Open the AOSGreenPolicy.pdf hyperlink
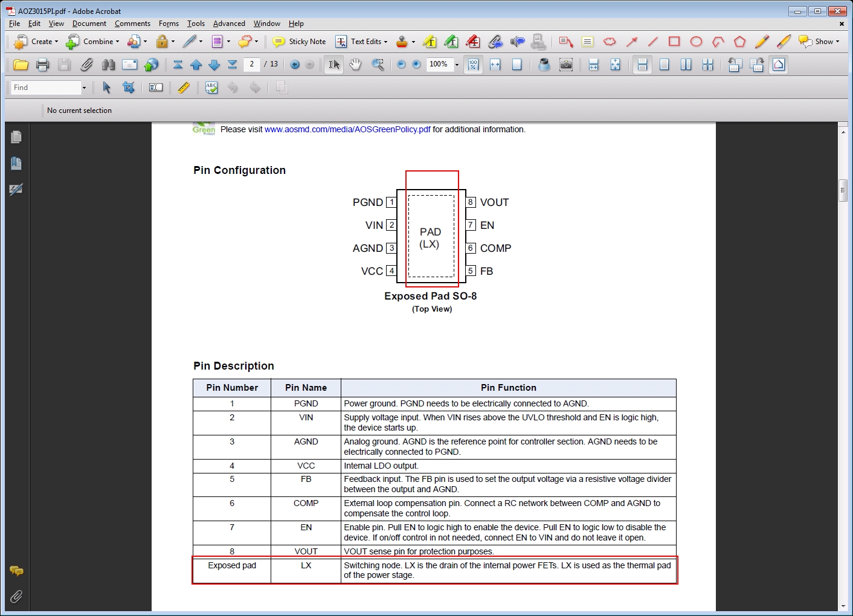 tap(347, 129)
